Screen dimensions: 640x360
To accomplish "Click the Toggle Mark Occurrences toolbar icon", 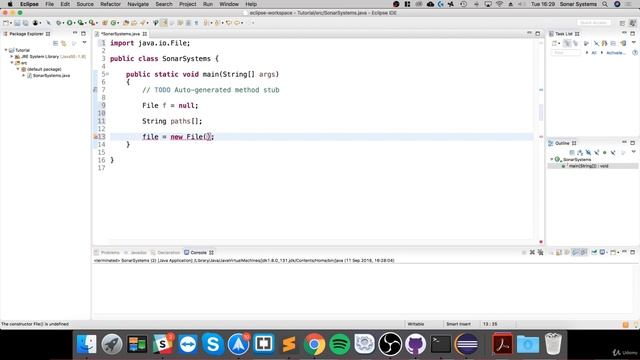I will (x=164, y=23).
